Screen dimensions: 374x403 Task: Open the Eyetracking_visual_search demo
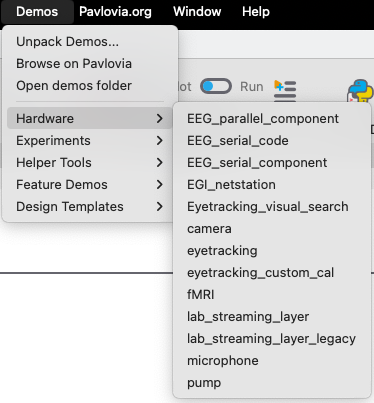point(272,207)
